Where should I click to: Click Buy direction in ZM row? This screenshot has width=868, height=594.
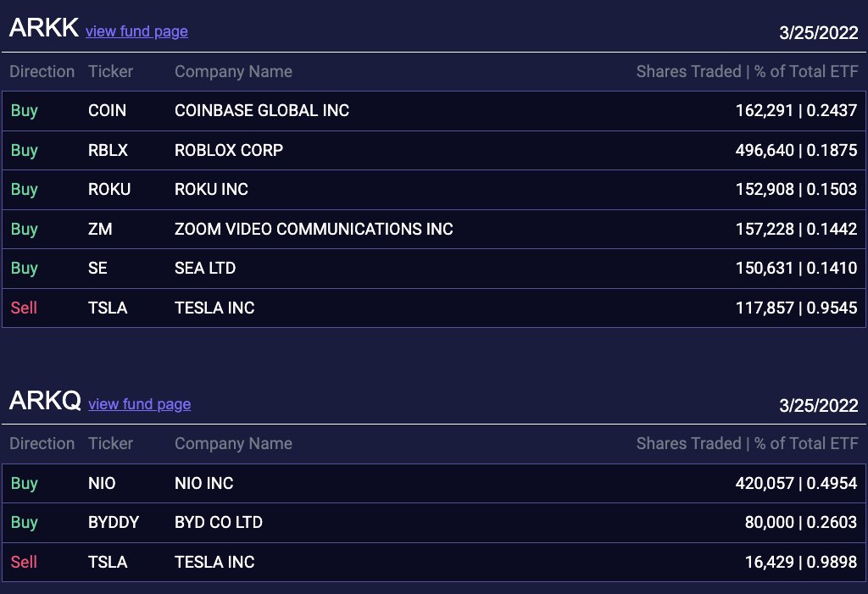pos(25,229)
